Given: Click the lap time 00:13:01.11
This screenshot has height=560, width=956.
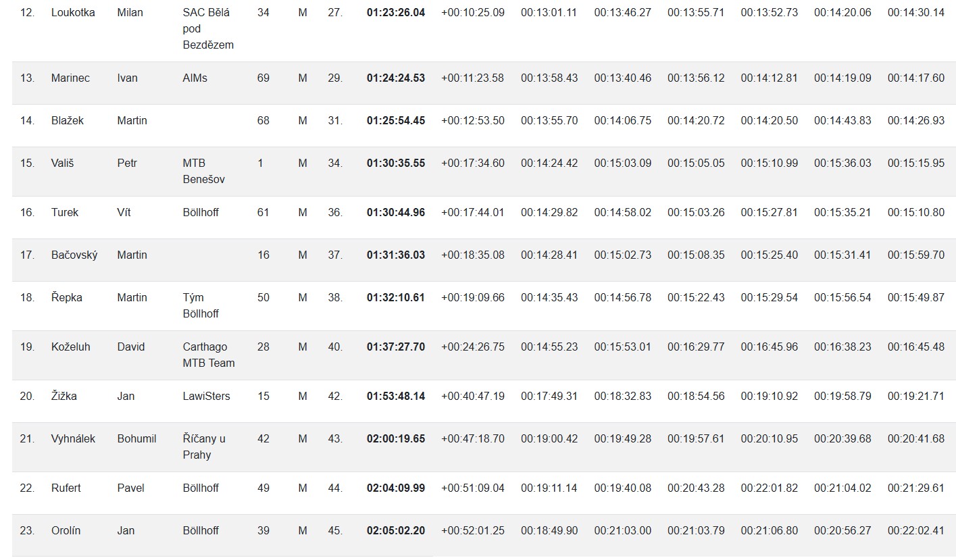Looking at the screenshot, I should pos(549,13).
